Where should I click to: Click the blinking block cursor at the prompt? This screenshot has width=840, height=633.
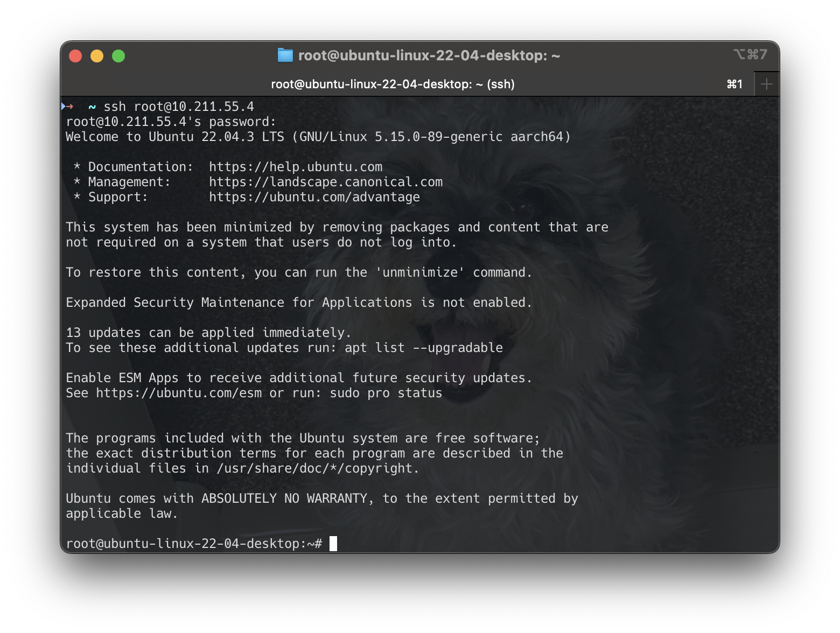[332, 543]
